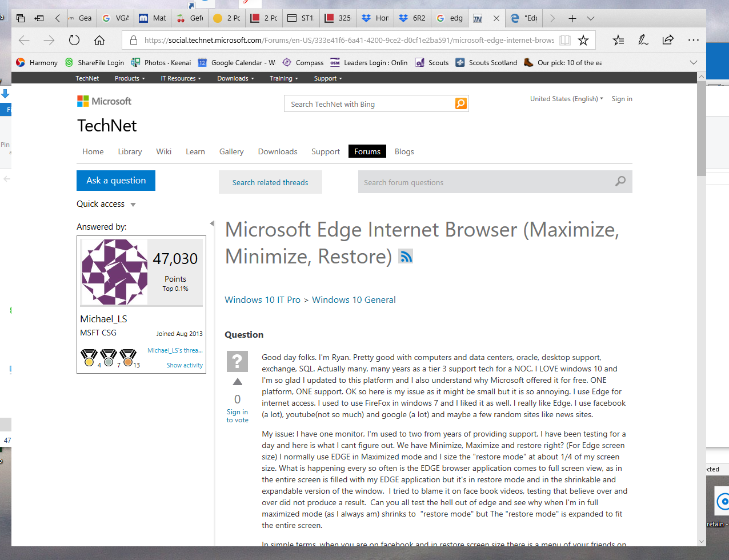
Task: Show tabs you've set aside
Action: tap(21, 18)
